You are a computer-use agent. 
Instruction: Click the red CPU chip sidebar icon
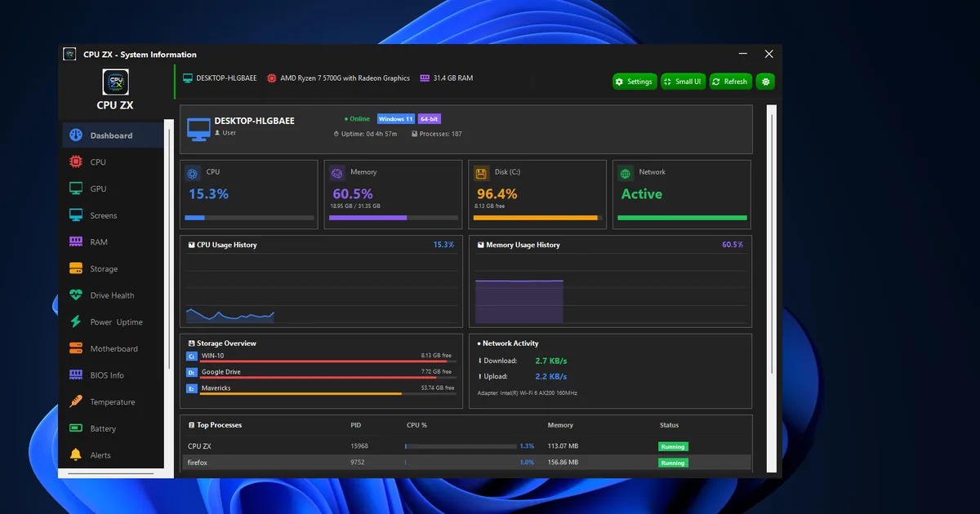[x=76, y=162]
